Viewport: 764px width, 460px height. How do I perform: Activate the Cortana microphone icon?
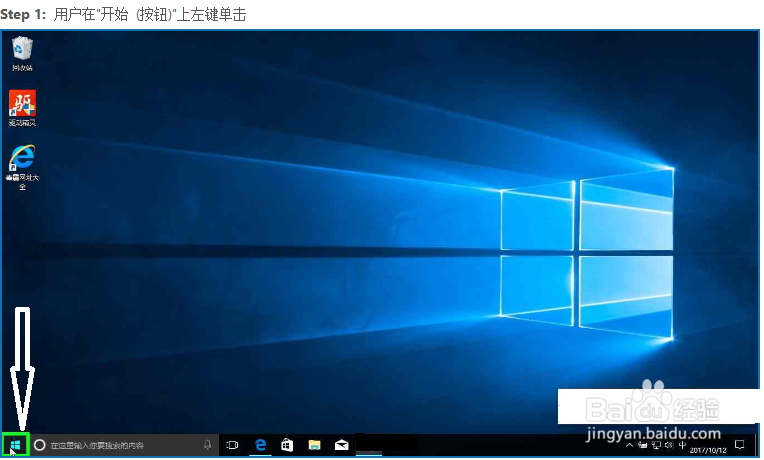click(208, 444)
